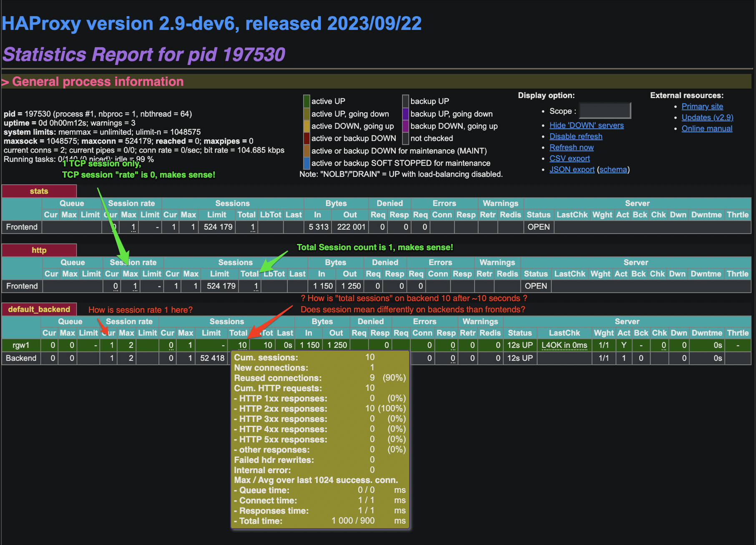Click the Backend session limit 52 418
The image size is (756, 545).
tap(212, 358)
